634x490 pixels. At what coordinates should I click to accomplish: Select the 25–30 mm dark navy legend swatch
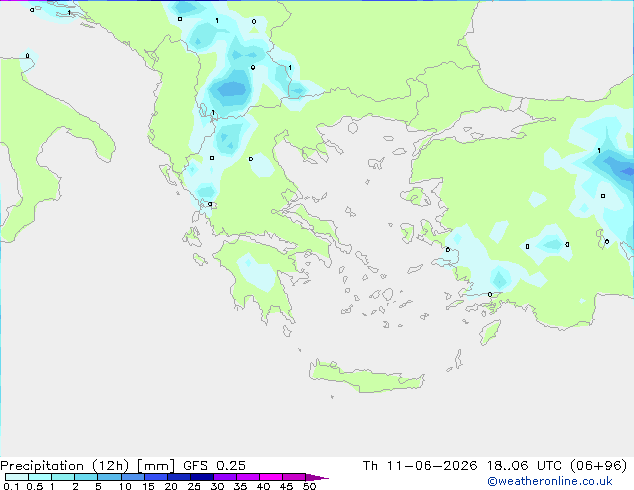(x=202, y=477)
